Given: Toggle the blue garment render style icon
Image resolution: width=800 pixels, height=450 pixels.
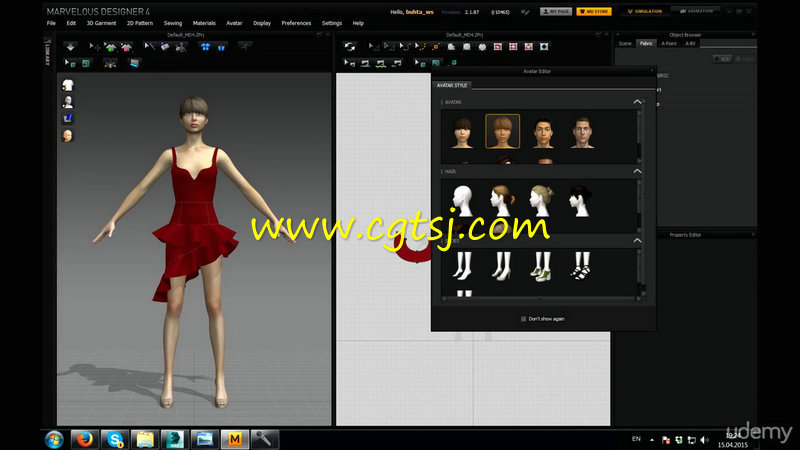Looking at the screenshot, I should (x=68, y=118).
